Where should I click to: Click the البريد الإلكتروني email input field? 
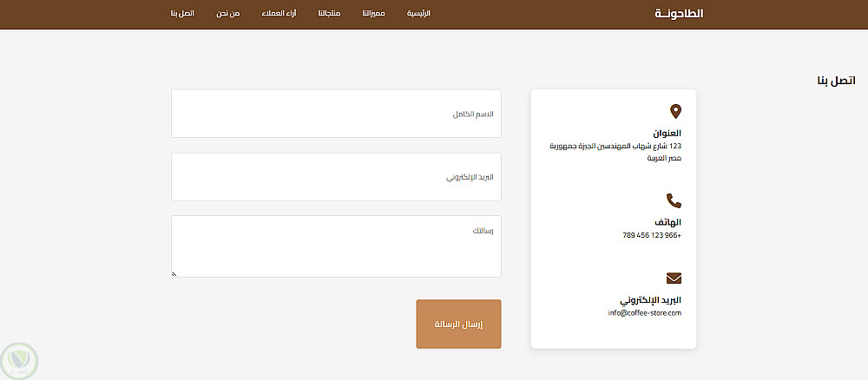336,177
